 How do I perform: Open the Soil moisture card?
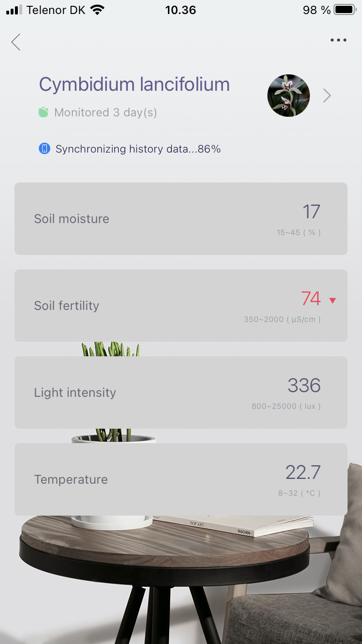tap(181, 219)
